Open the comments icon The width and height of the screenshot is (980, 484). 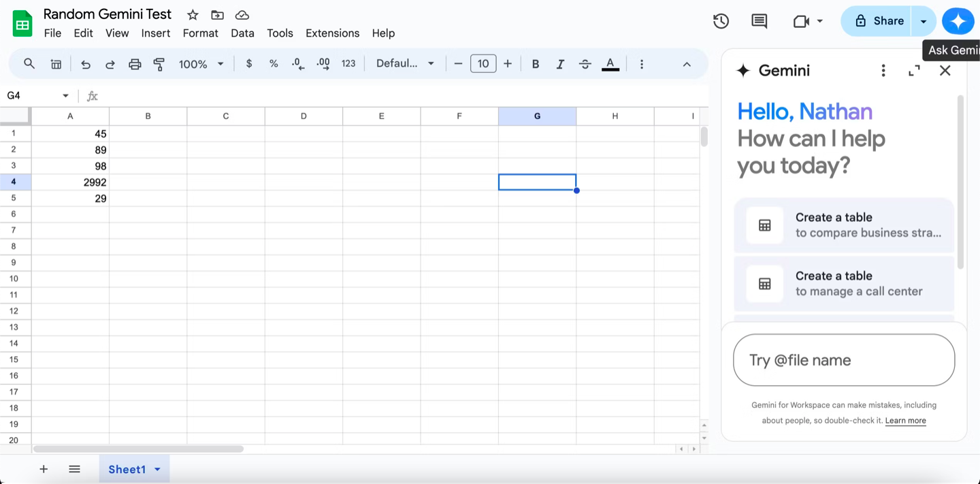tap(759, 21)
